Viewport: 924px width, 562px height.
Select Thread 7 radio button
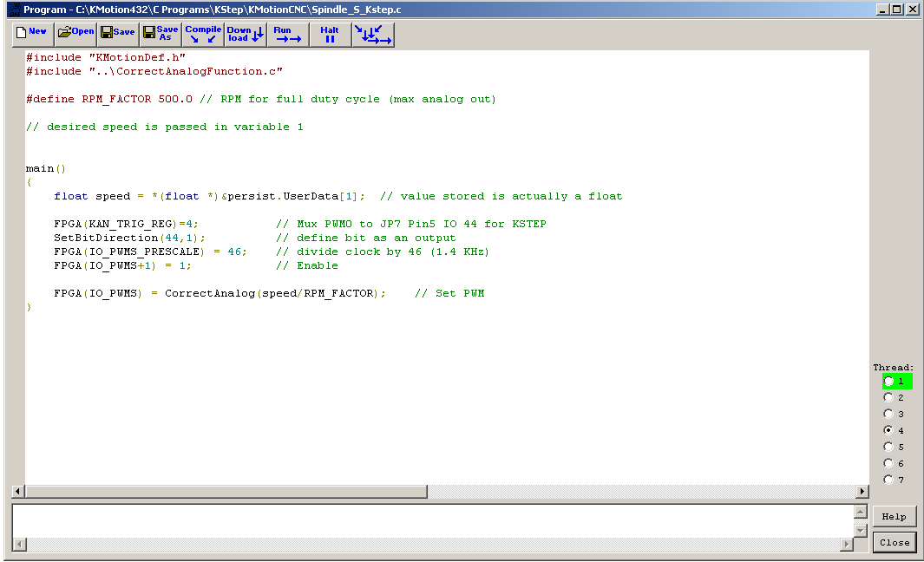pos(888,480)
